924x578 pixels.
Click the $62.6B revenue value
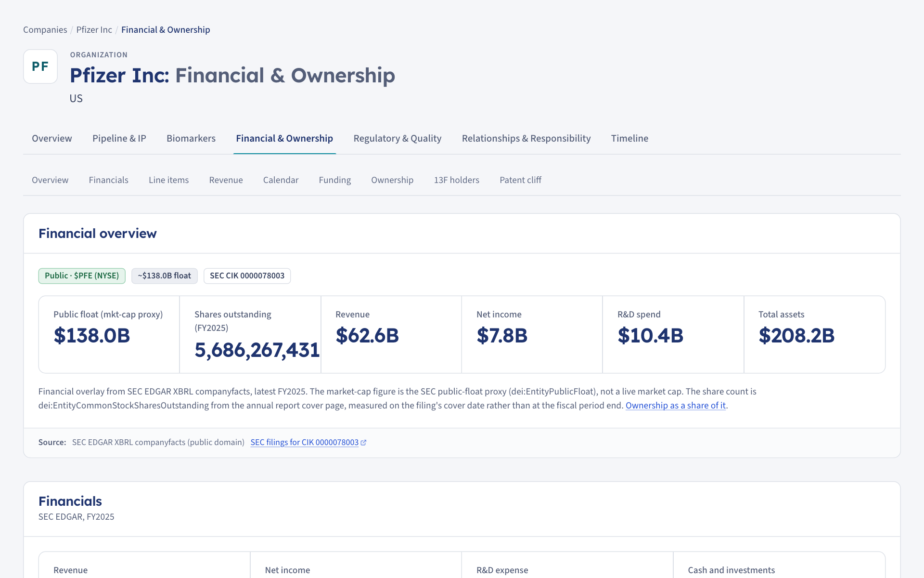pos(367,336)
